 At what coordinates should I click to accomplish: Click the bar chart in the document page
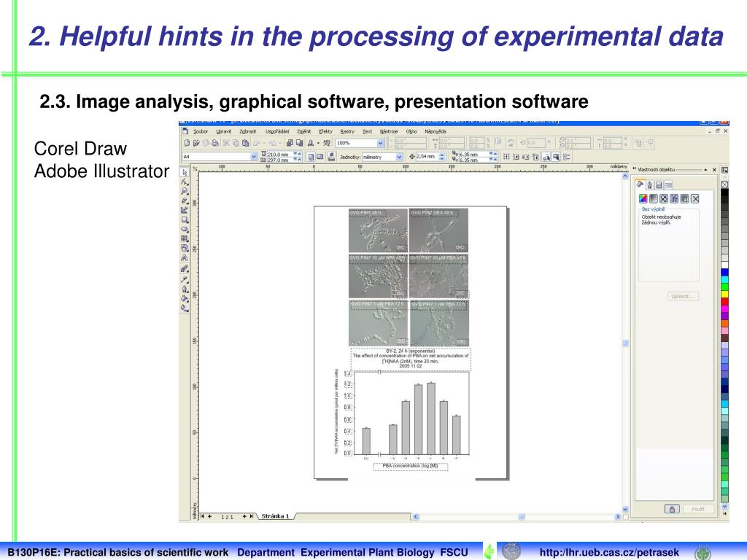point(403,414)
